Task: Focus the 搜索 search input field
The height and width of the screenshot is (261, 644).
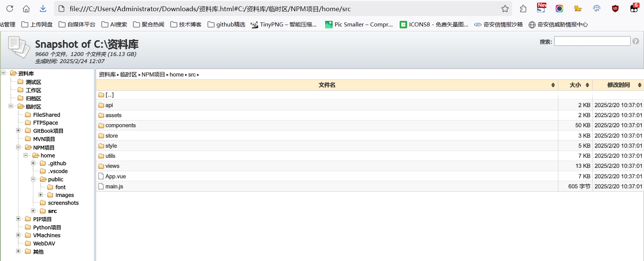Action: 592,41
